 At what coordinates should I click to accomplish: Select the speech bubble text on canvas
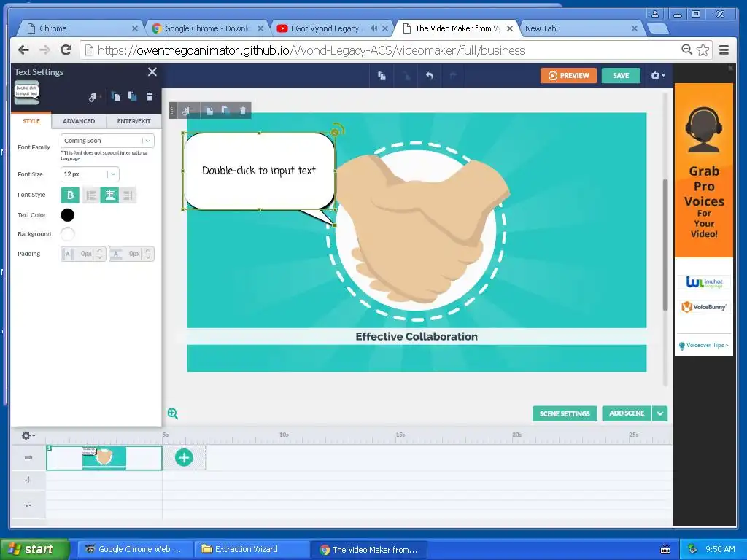tap(259, 171)
